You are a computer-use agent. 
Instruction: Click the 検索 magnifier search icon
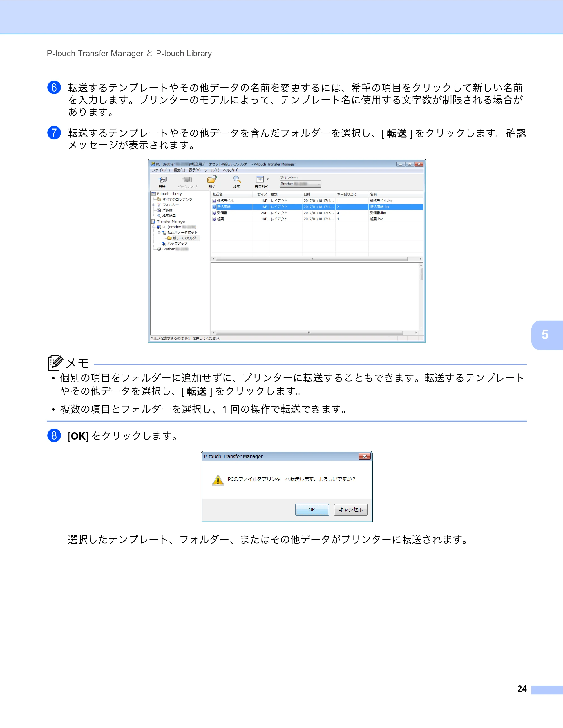(x=237, y=182)
